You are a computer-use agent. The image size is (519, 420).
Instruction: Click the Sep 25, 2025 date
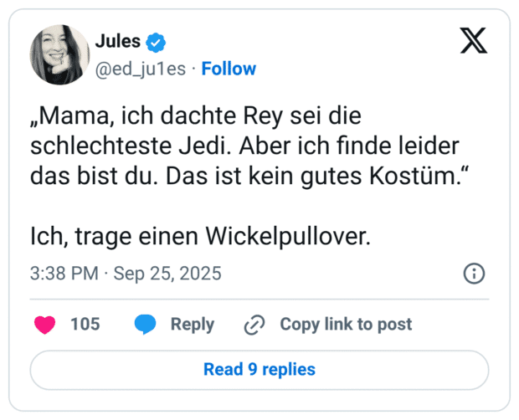pyautogui.click(x=167, y=274)
